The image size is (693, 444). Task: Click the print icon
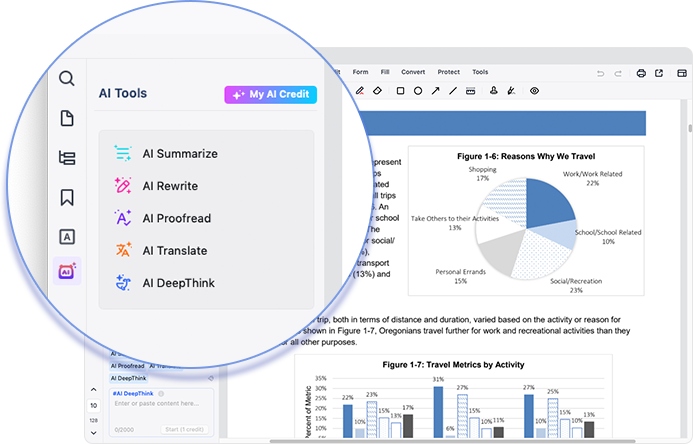pyautogui.click(x=641, y=73)
